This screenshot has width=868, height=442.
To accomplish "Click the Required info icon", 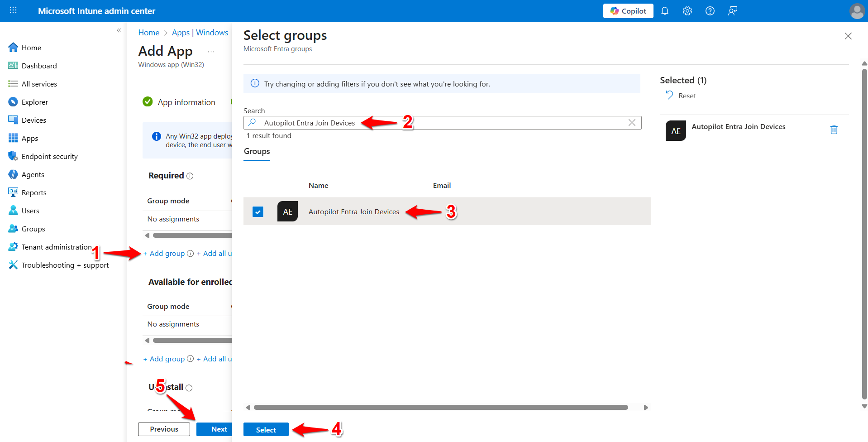I will [190, 176].
